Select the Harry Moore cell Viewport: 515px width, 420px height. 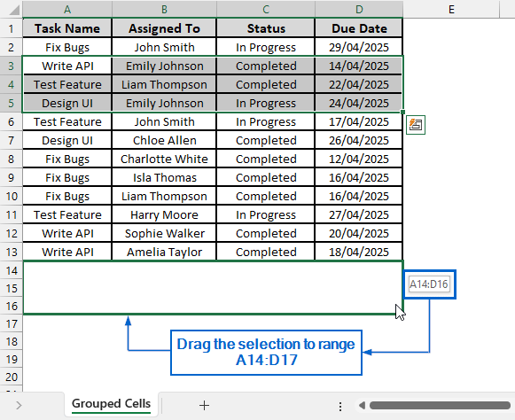(x=164, y=215)
